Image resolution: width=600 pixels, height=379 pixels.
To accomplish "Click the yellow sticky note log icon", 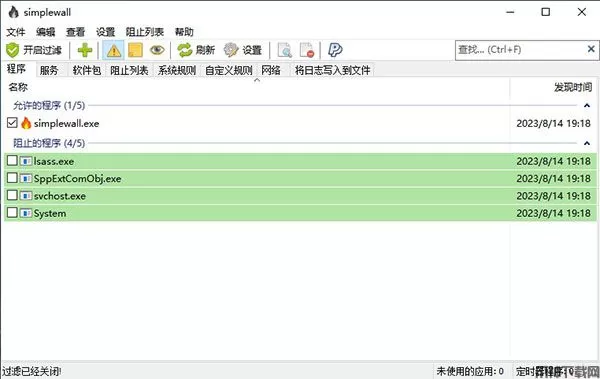I will (135, 50).
